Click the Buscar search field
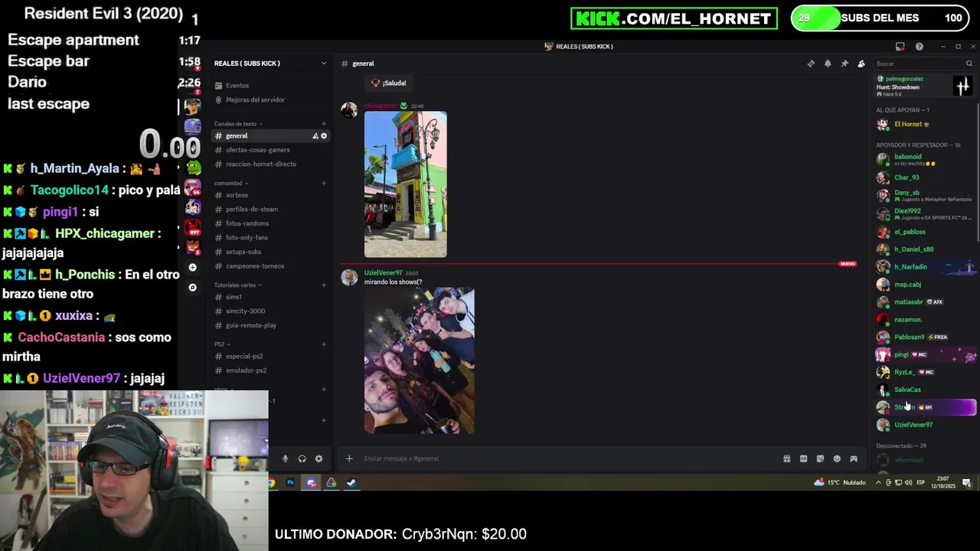The image size is (980, 551). [924, 64]
